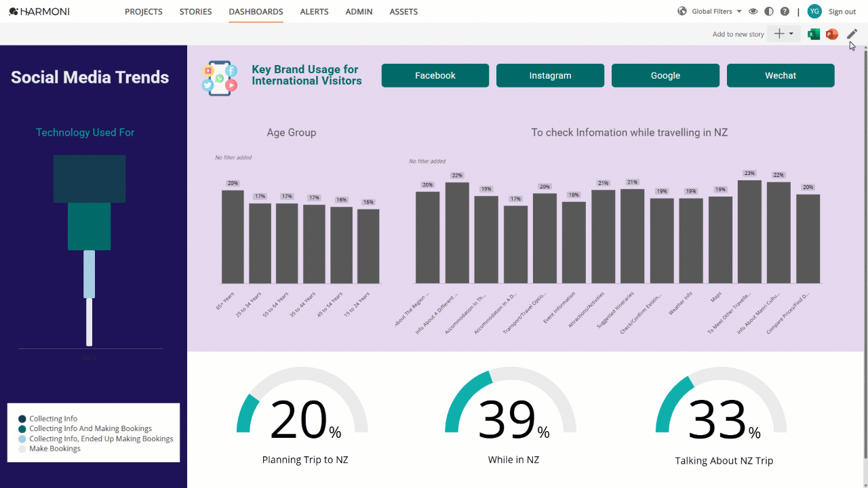Open the Add to new story plus dropdown
The width and height of the screenshot is (868, 488).
(x=784, y=34)
